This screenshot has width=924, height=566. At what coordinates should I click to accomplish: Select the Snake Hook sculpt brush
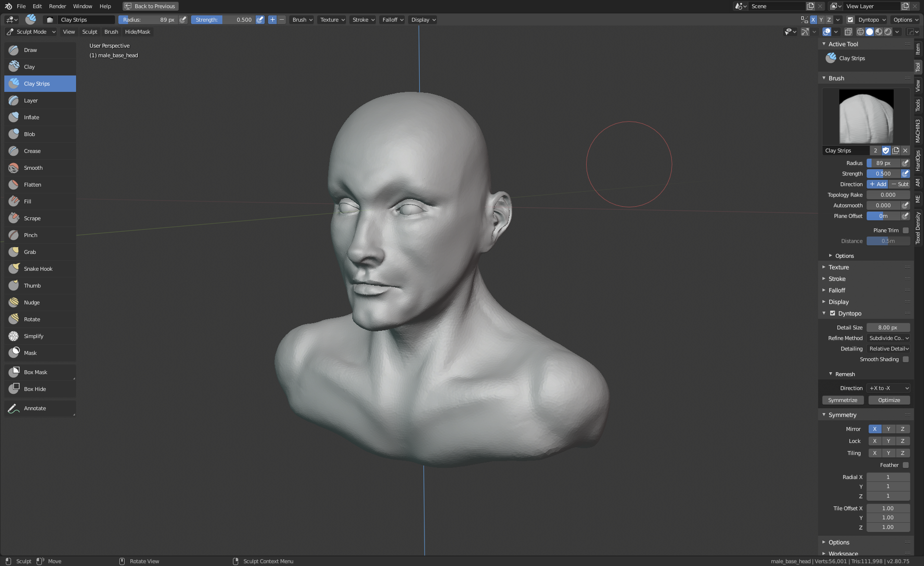coord(38,269)
